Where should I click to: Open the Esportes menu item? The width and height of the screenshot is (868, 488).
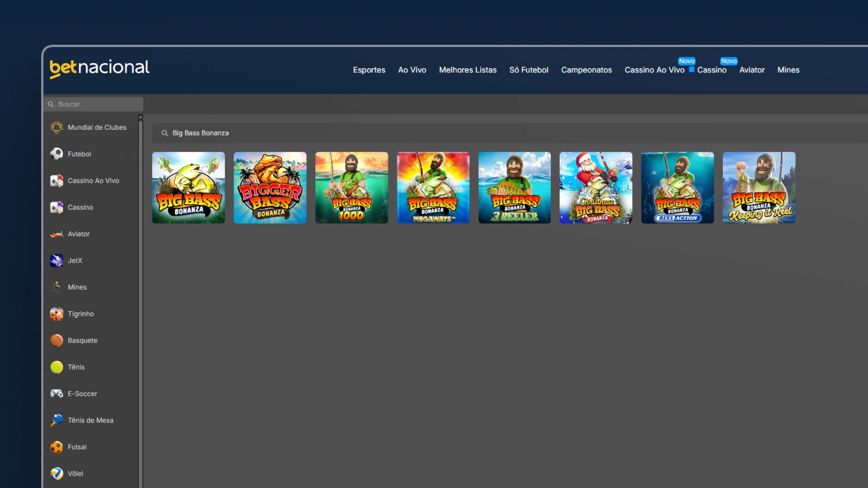(369, 70)
